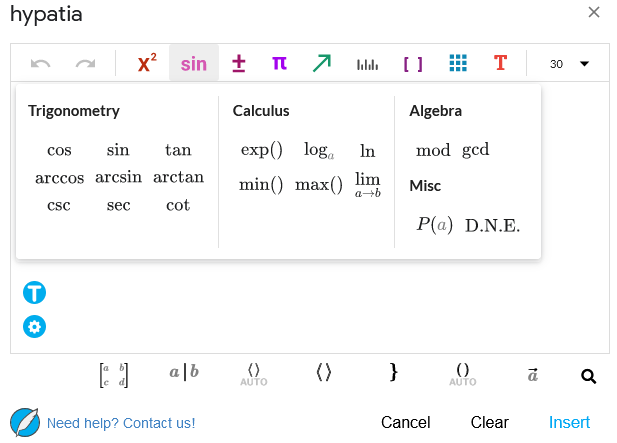The width and height of the screenshot is (617, 443).
Task: Expand the font size 30 dropdown
Action: tap(569, 64)
